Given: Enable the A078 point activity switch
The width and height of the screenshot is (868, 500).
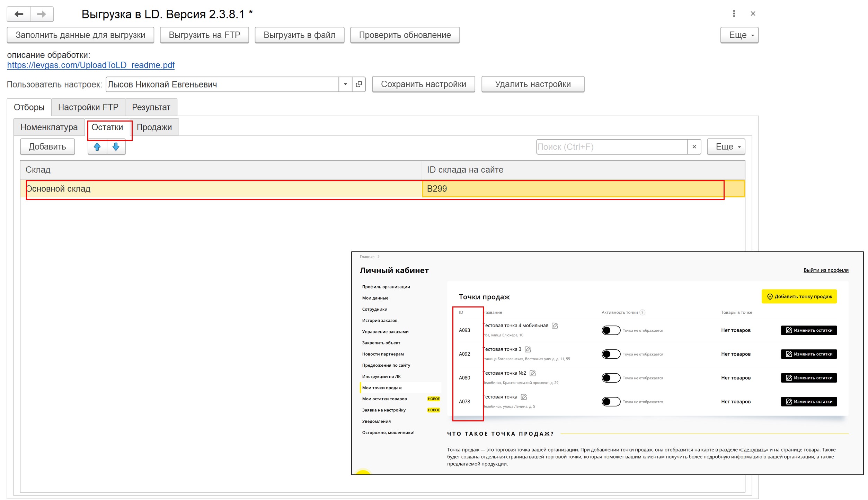Looking at the screenshot, I should coord(611,402).
